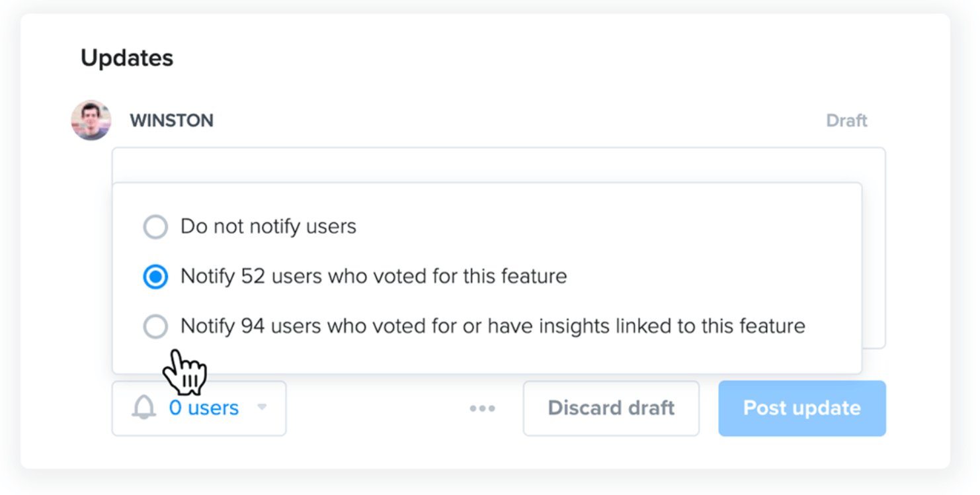Open the 0 users notification dropdown
This screenshot has width=980, height=495.
coord(199,408)
